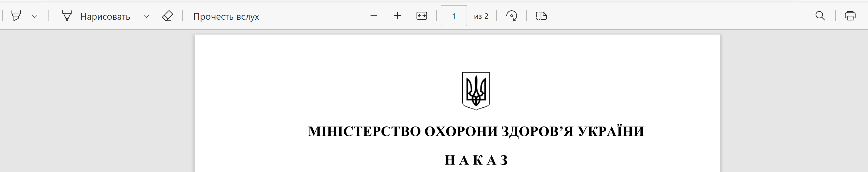The height and width of the screenshot is (172, 868).
Task: Switch page view layout icon
Action: tap(541, 16)
